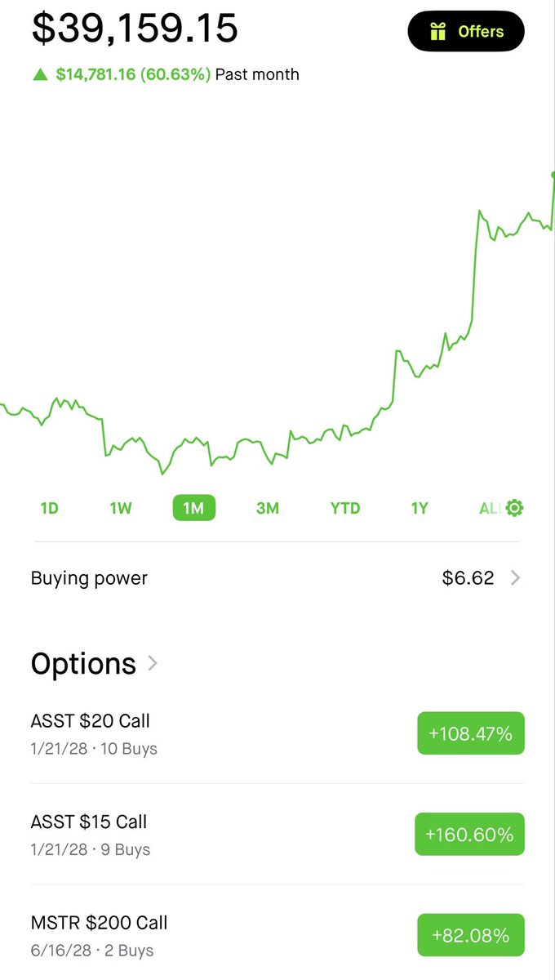Toggle the +108.47% return badge display
This screenshot has width=555, height=980.
point(470,733)
